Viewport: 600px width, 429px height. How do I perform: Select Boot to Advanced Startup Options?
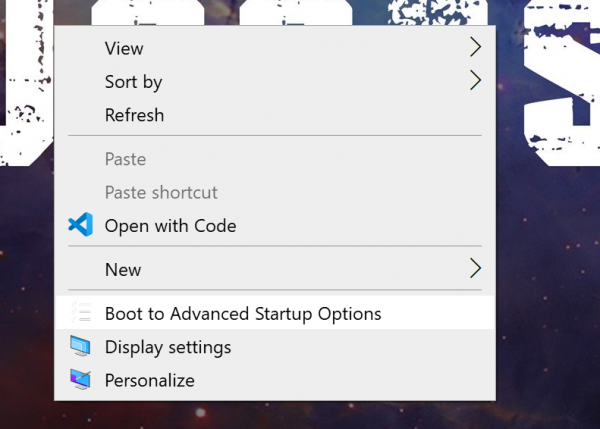pyautogui.click(x=243, y=313)
